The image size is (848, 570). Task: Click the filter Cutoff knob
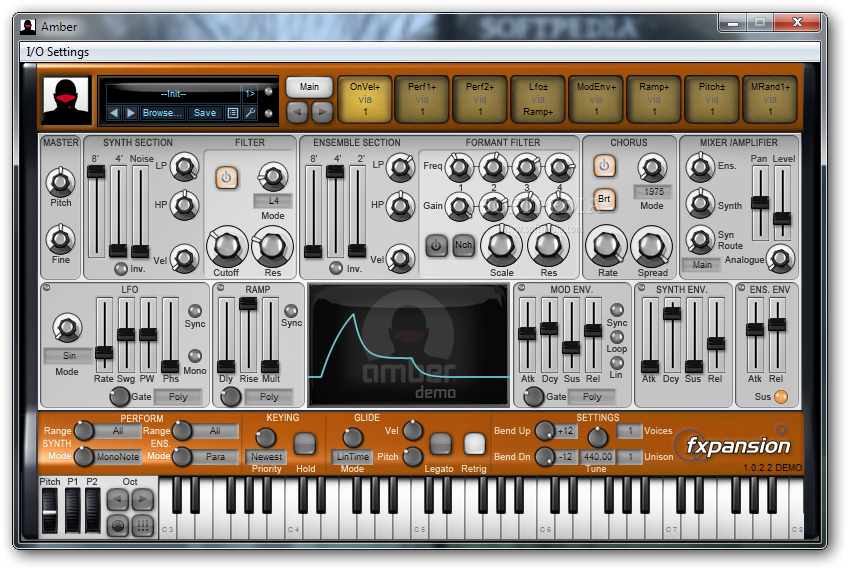coord(226,246)
